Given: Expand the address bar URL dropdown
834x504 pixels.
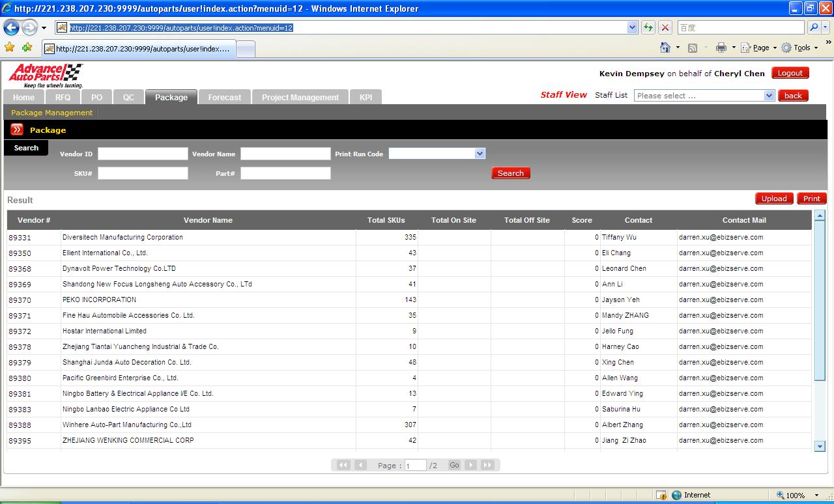Looking at the screenshot, I should pyautogui.click(x=632, y=27).
